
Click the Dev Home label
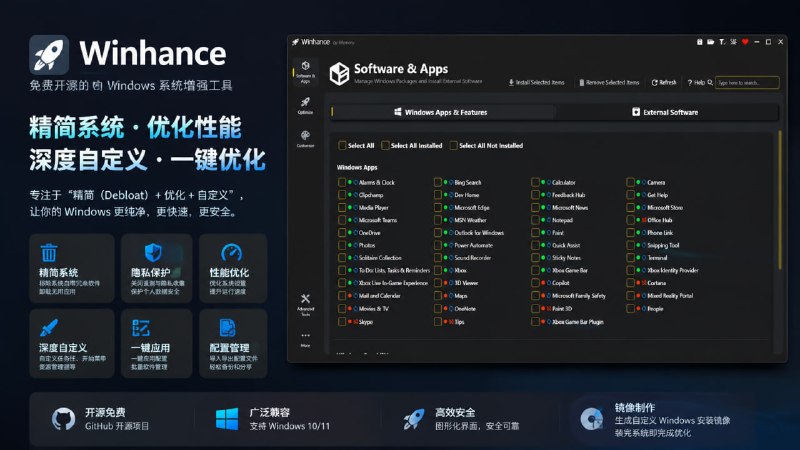467,195
